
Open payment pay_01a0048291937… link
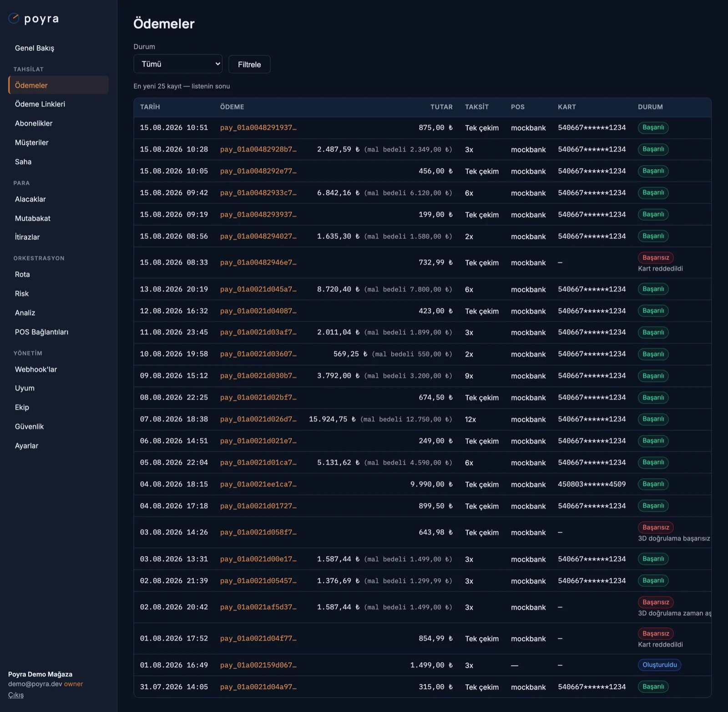(258, 128)
